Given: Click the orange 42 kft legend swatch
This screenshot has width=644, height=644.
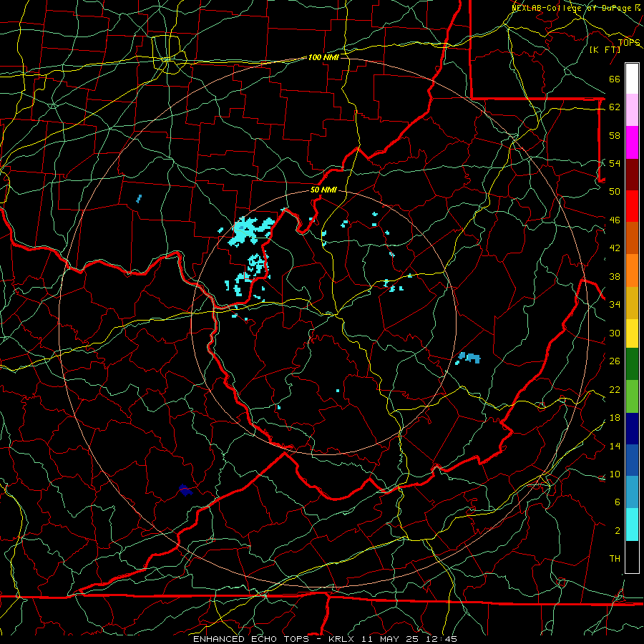Looking at the screenshot, I should [x=632, y=270].
